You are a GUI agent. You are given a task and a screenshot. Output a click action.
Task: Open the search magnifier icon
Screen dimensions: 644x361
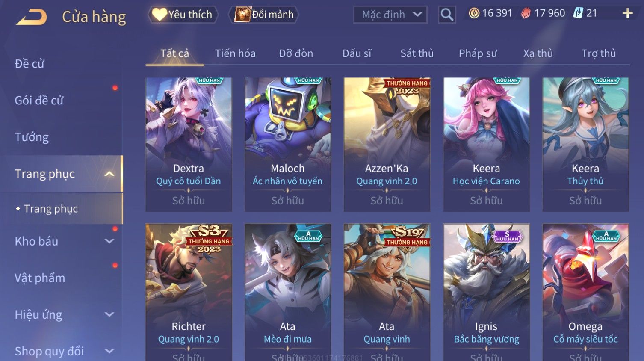(447, 15)
